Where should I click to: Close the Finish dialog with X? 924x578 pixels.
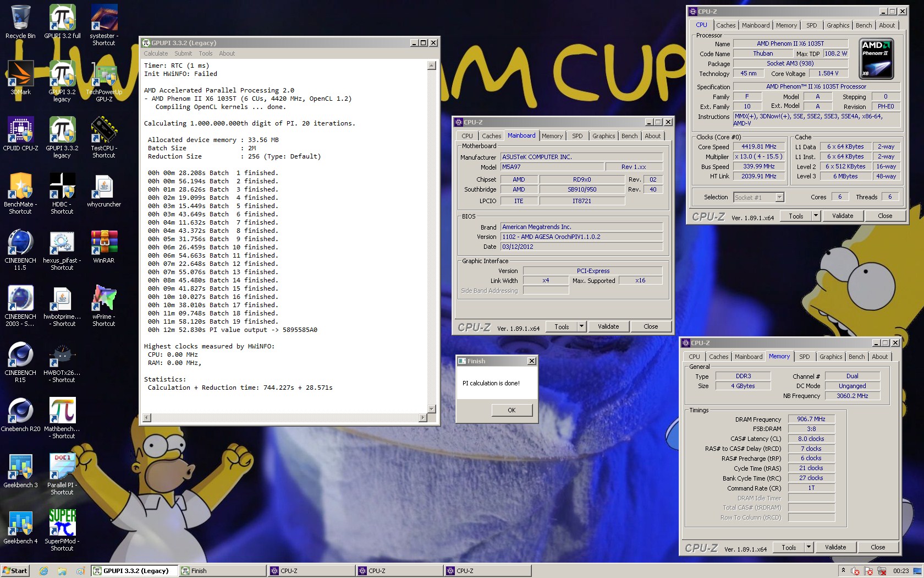(531, 361)
